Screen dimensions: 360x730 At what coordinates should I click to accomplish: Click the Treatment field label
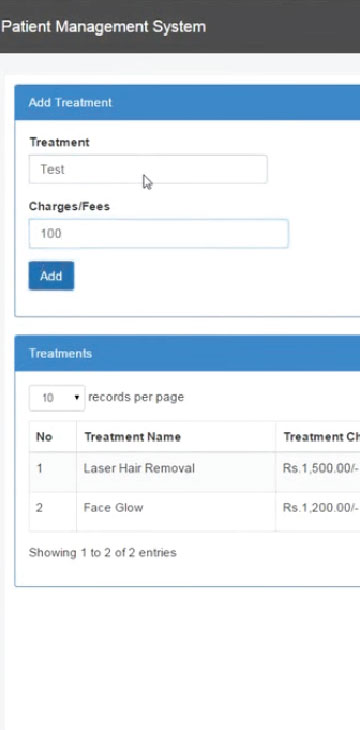[x=59, y=142]
